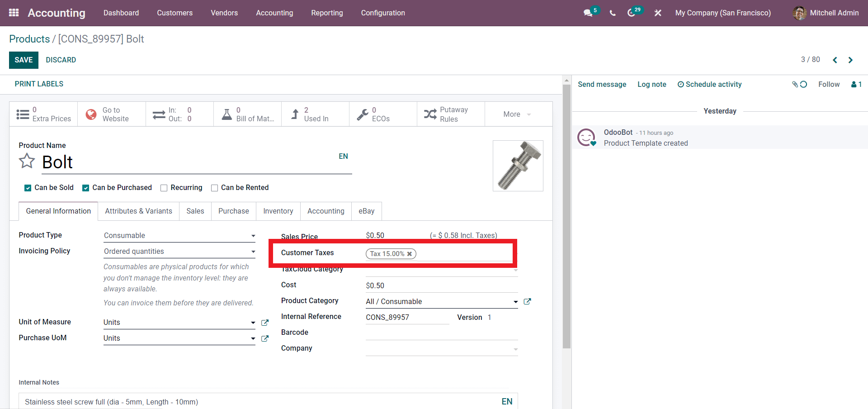This screenshot has width=868, height=409.
Task: Switch to the Sales tab
Action: click(195, 211)
